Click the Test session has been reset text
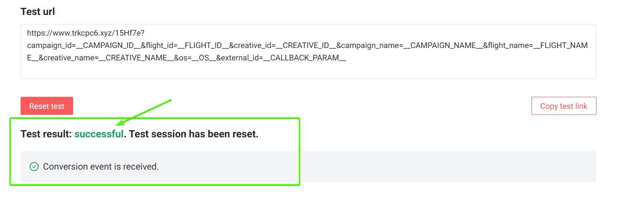 click(193, 134)
